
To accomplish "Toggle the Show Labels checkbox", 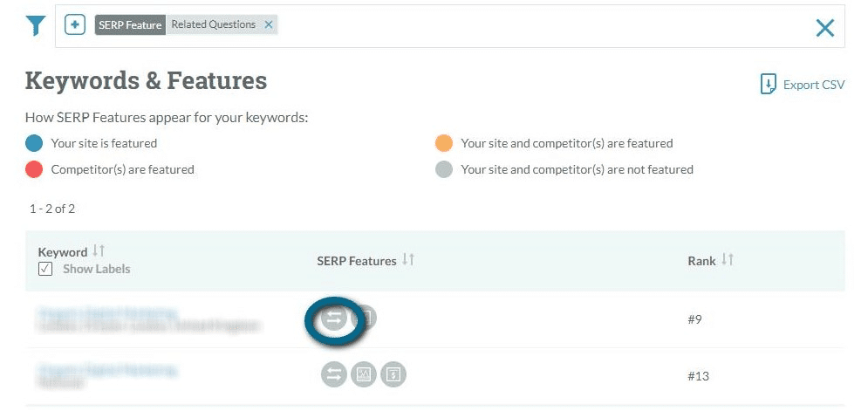I will point(45,269).
